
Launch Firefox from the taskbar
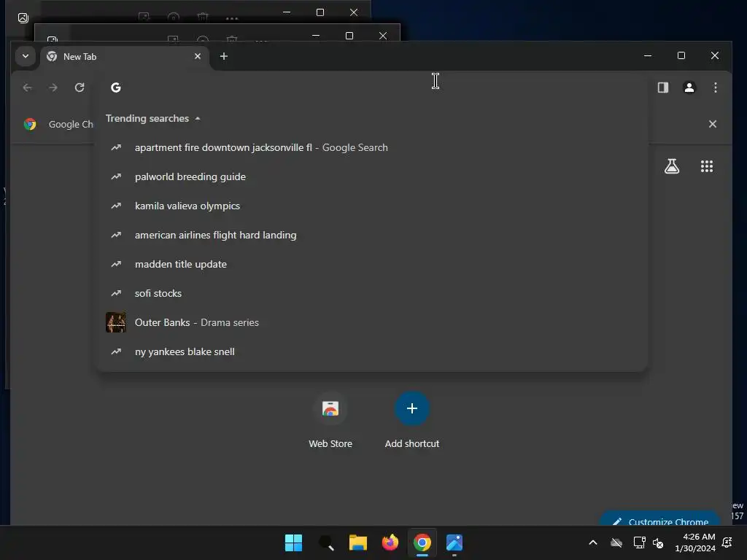390,542
